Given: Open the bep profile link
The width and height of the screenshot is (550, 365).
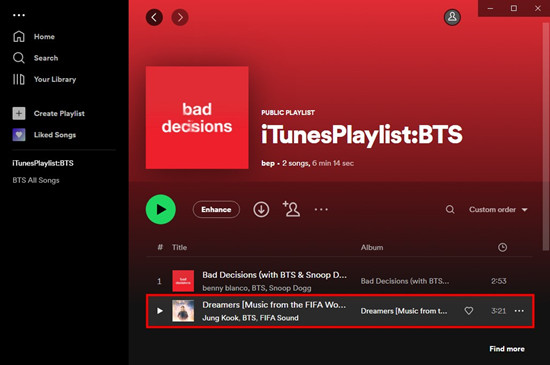Looking at the screenshot, I should coord(268,163).
